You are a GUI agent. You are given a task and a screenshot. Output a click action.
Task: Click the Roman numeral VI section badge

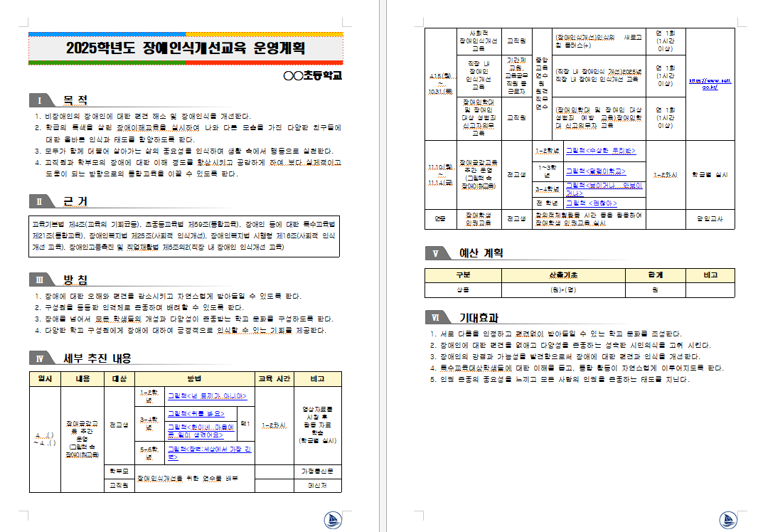[437, 318]
